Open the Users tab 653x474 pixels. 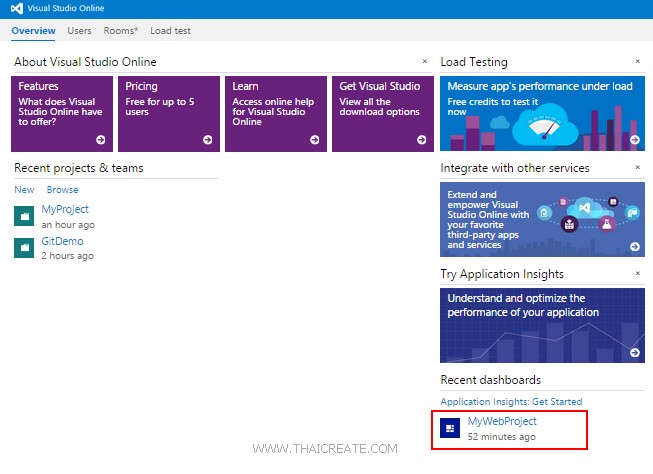coord(79,31)
